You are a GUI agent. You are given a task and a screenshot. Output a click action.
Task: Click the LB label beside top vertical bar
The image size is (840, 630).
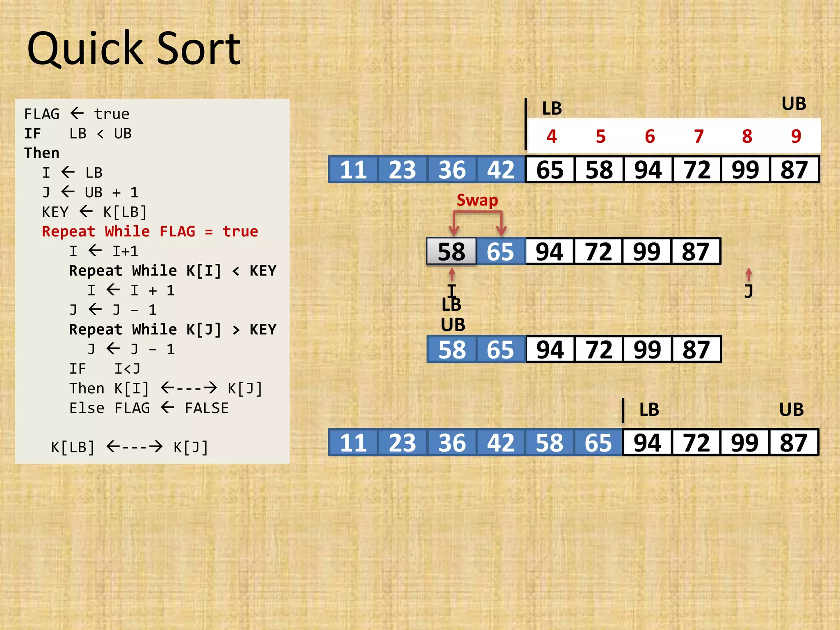click(x=552, y=109)
